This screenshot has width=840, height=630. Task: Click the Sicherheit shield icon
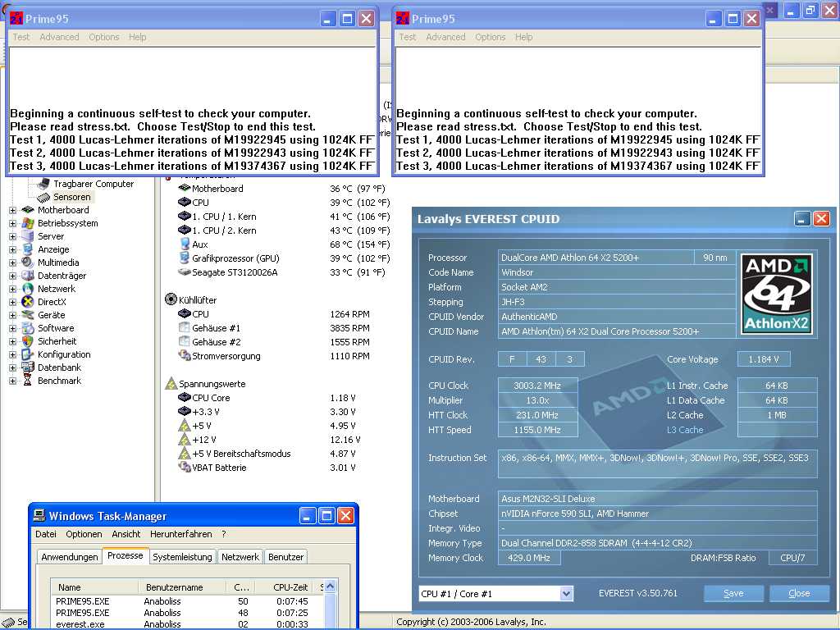click(x=27, y=341)
